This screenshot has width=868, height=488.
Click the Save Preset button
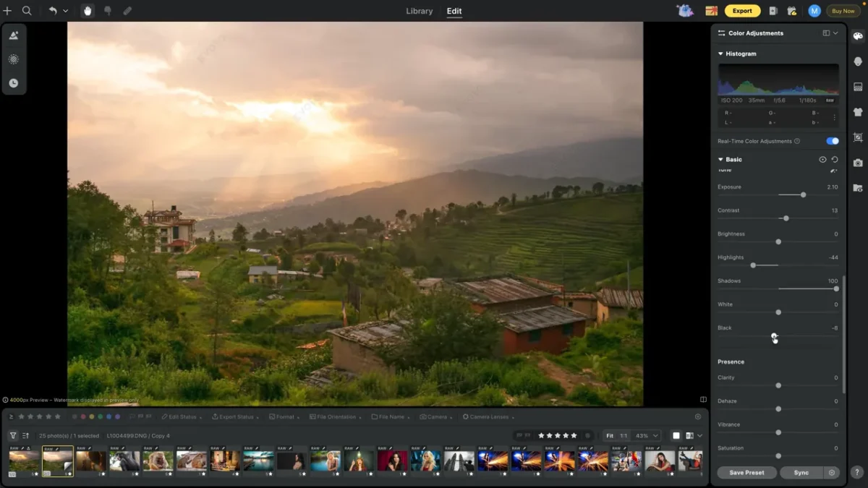click(x=747, y=472)
